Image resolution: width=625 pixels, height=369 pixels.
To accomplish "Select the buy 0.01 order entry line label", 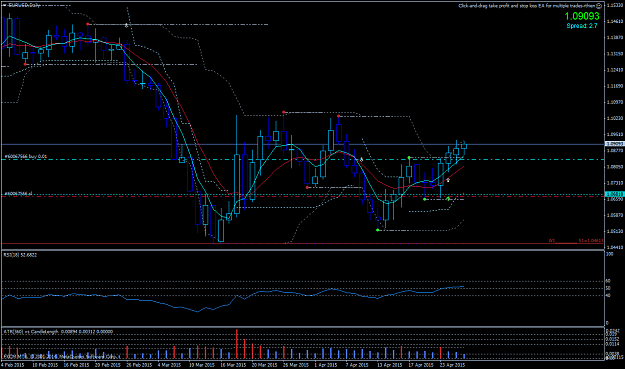I will [26, 157].
